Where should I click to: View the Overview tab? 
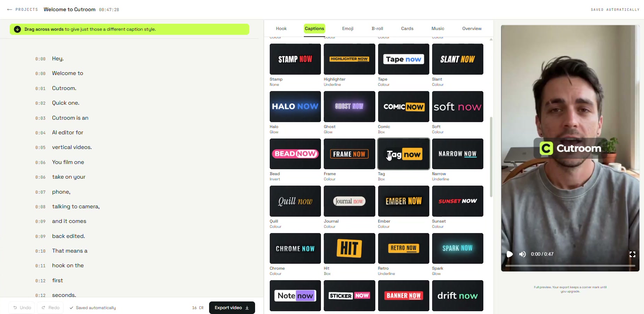pos(472,29)
